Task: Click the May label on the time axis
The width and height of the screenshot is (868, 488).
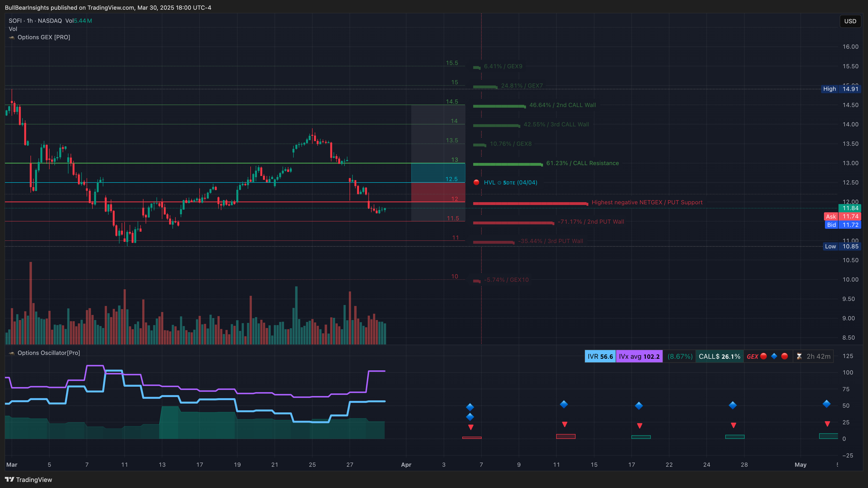Action: (x=800, y=465)
